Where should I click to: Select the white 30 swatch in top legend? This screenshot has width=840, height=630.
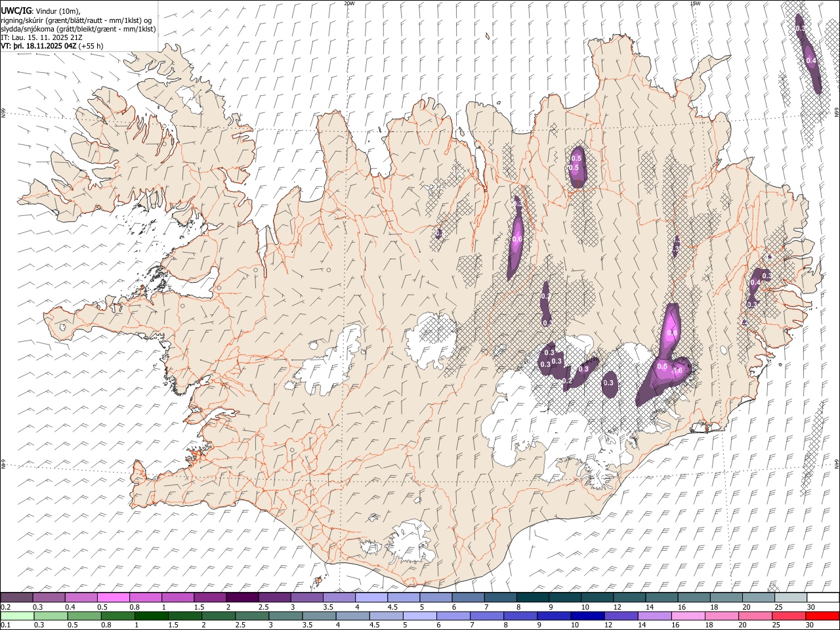coord(824,597)
